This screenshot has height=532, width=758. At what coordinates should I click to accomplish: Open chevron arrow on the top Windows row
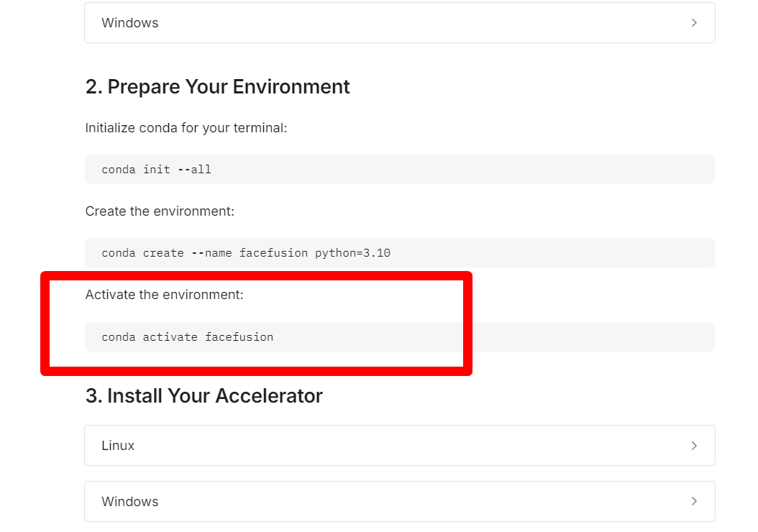pos(694,23)
